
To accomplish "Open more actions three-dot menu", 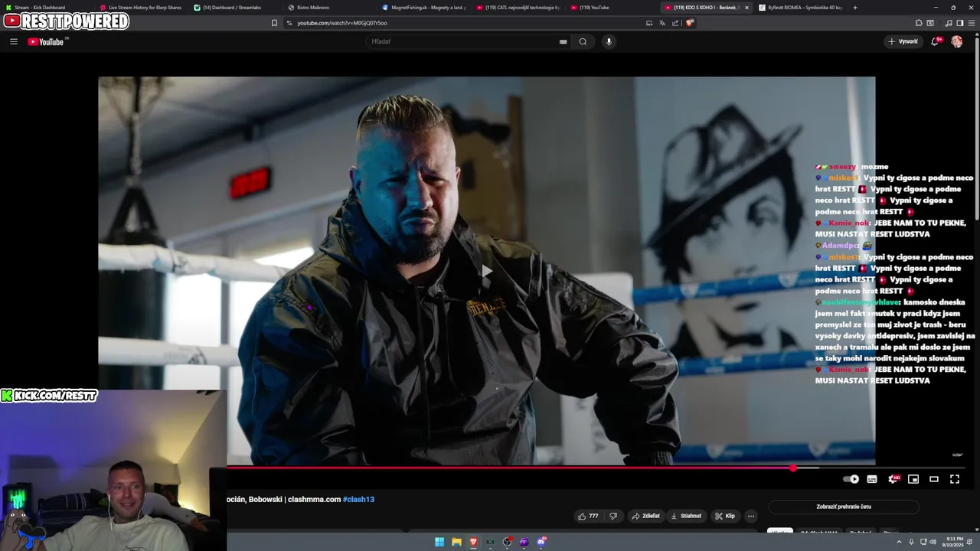I will pos(751,516).
